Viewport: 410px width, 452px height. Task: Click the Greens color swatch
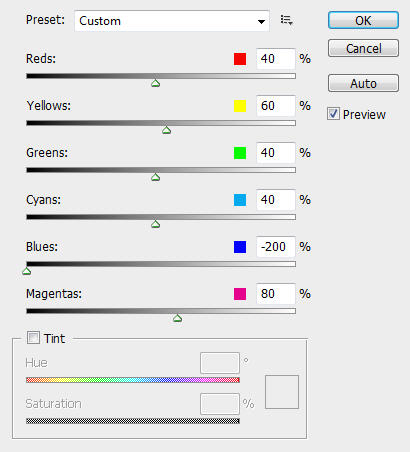[x=240, y=153]
